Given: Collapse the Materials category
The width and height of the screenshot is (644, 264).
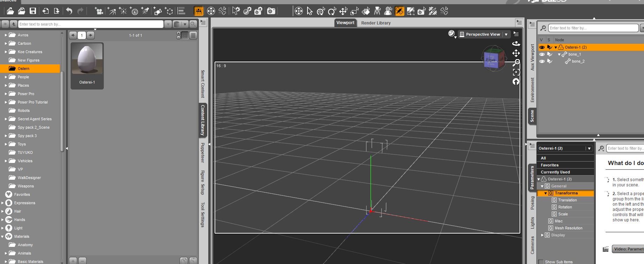Looking at the screenshot, I should [x=2, y=236].
